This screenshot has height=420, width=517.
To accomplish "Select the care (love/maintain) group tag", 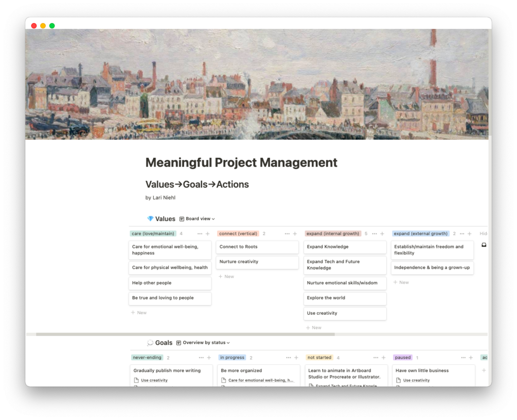I will pyautogui.click(x=153, y=233).
